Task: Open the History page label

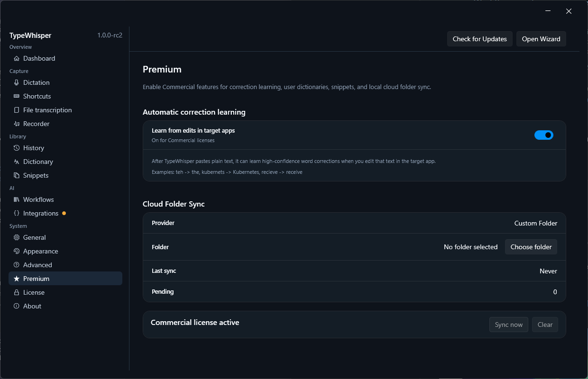Action: [34, 148]
